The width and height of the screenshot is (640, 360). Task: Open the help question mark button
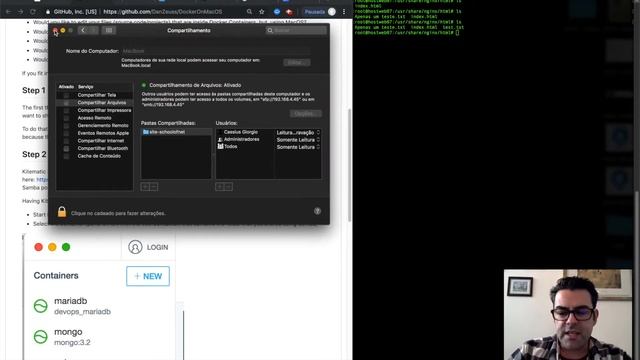pos(317,211)
